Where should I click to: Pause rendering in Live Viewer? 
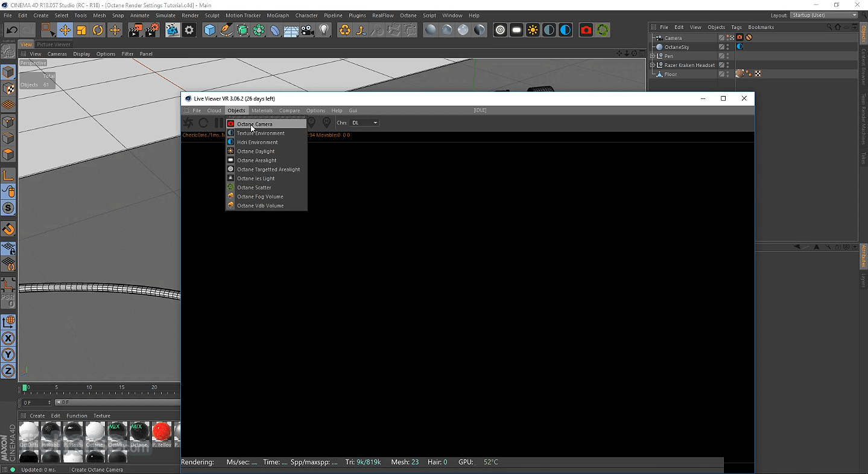click(218, 123)
